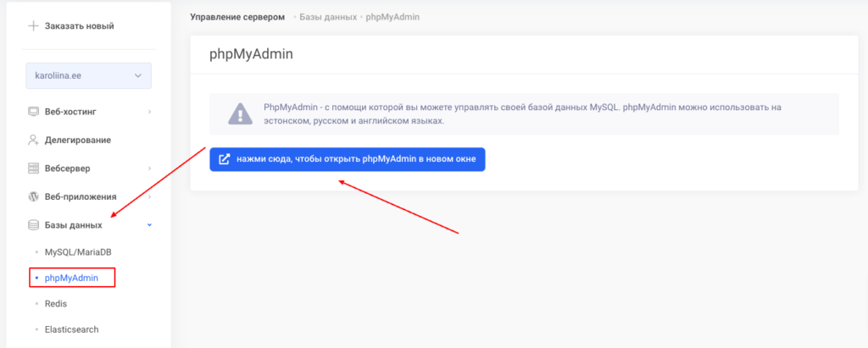
Task: Click the plus icon beside Заказать новый
Action: [33, 25]
